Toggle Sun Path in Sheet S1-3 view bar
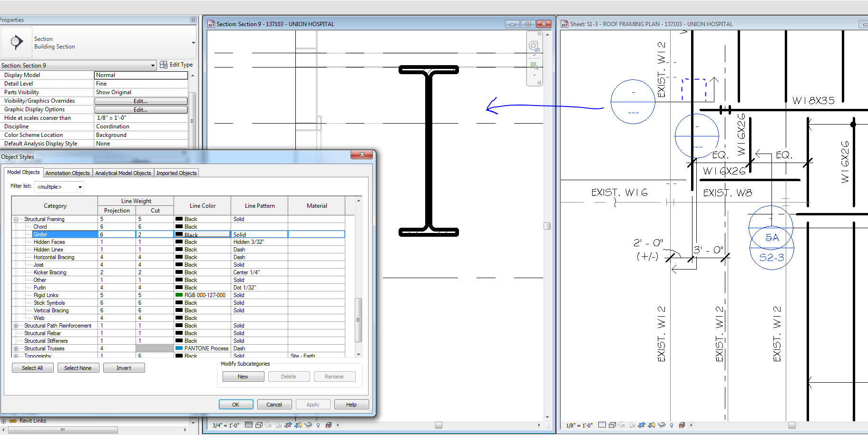Image resolution: width=868 pixels, height=435 pixels. click(622, 425)
